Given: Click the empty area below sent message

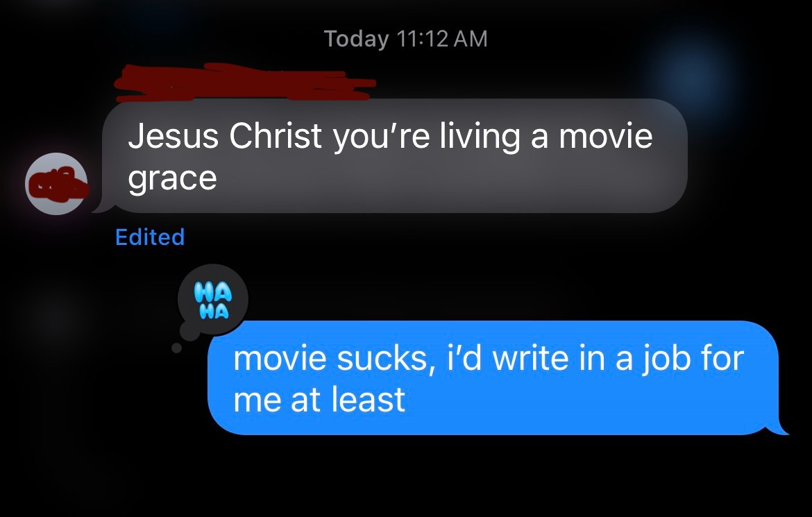Looking at the screenshot, I should coord(406,477).
